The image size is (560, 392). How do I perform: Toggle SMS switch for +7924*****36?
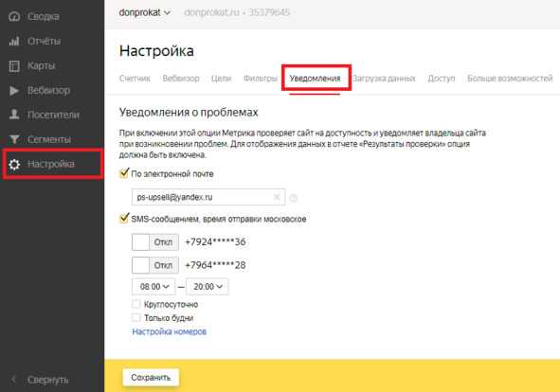click(155, 242)
